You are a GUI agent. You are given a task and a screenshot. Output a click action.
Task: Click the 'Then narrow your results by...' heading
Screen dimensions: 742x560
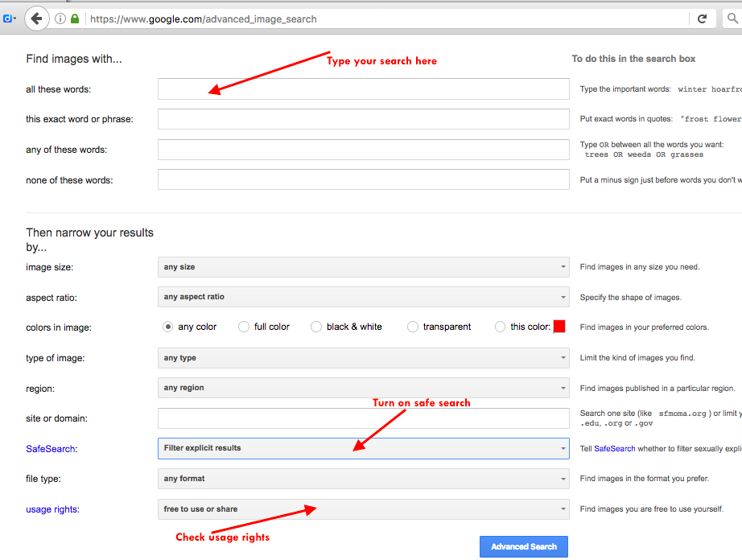tap(90, 240)
